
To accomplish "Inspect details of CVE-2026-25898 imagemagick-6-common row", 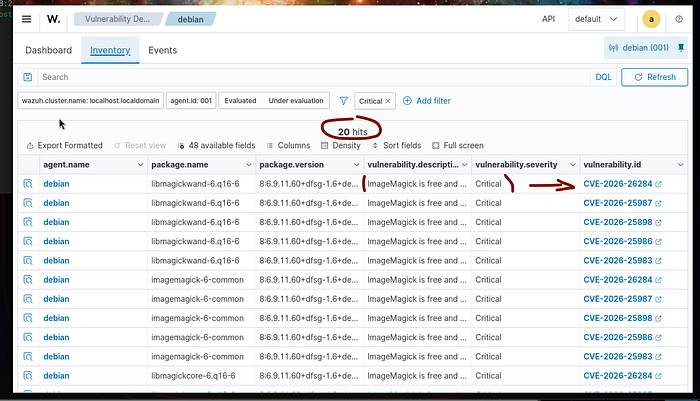I will tap(28, 318).
